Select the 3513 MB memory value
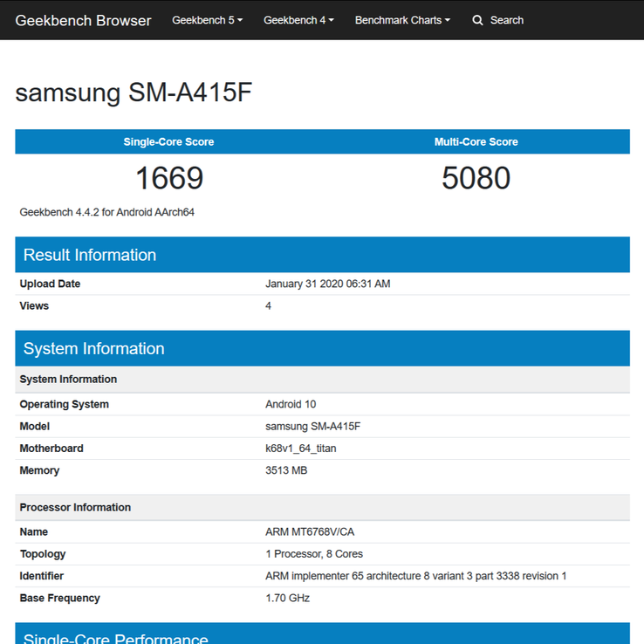 (x=286, y=470)
